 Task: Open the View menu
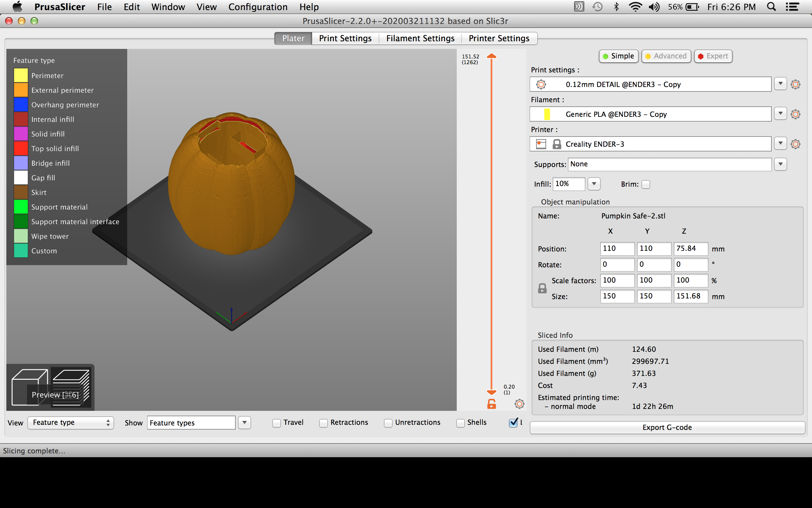point(206,7)
